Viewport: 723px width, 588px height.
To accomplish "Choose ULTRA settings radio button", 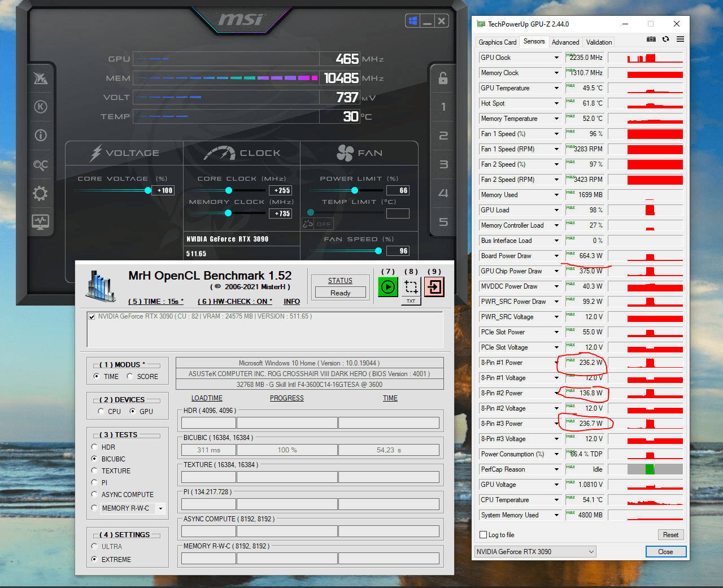I will pyautogui.click(x=94, y=546).
